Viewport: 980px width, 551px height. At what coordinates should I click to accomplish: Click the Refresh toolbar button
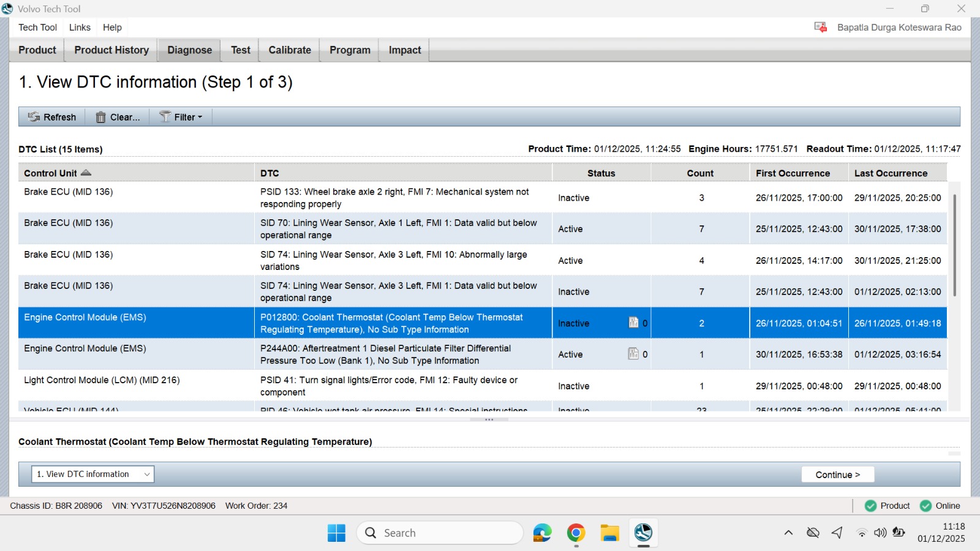52,117
